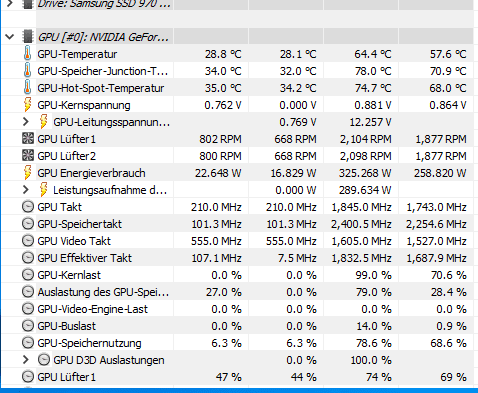478x393 pixels.
Task: Click the GPU-Hot-Spot-Temperatur thermometer icon
Action: (28, 88)
